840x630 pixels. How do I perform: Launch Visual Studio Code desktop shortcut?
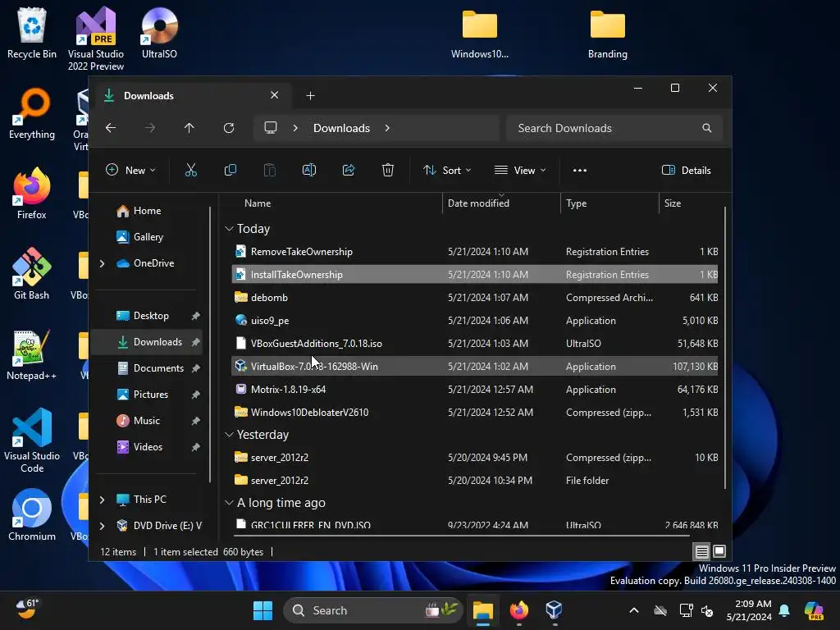(x=32, y=441)
